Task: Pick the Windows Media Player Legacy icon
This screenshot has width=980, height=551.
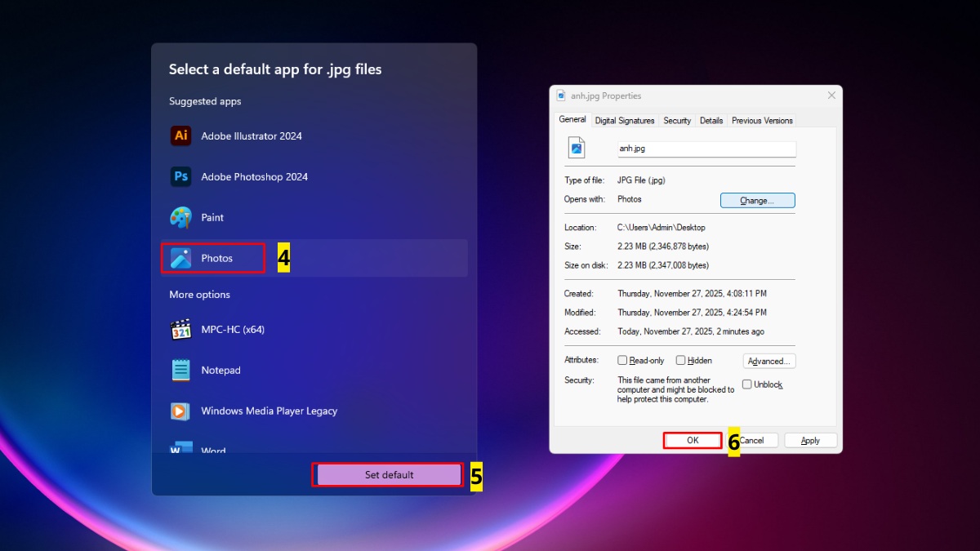Action: tap(180, 411)
